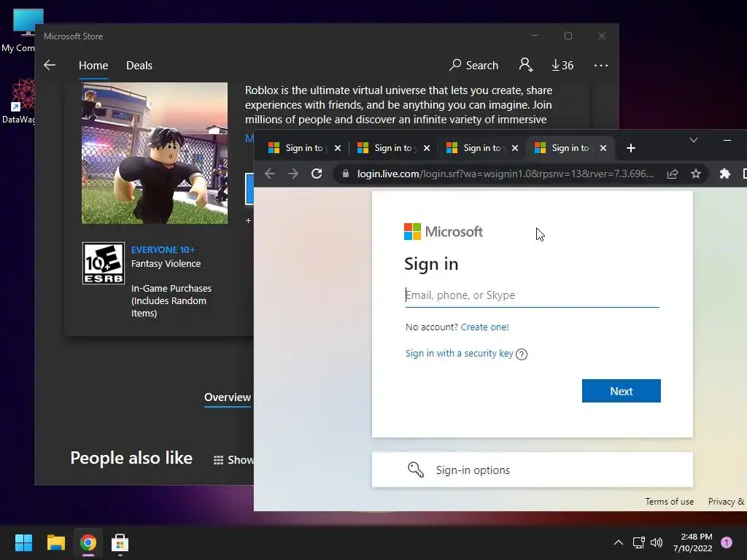Image resolution: width=747 pixels, height=560 pixels.
Task: Open the downloads queue showing 36
Action: pos(562,65)
